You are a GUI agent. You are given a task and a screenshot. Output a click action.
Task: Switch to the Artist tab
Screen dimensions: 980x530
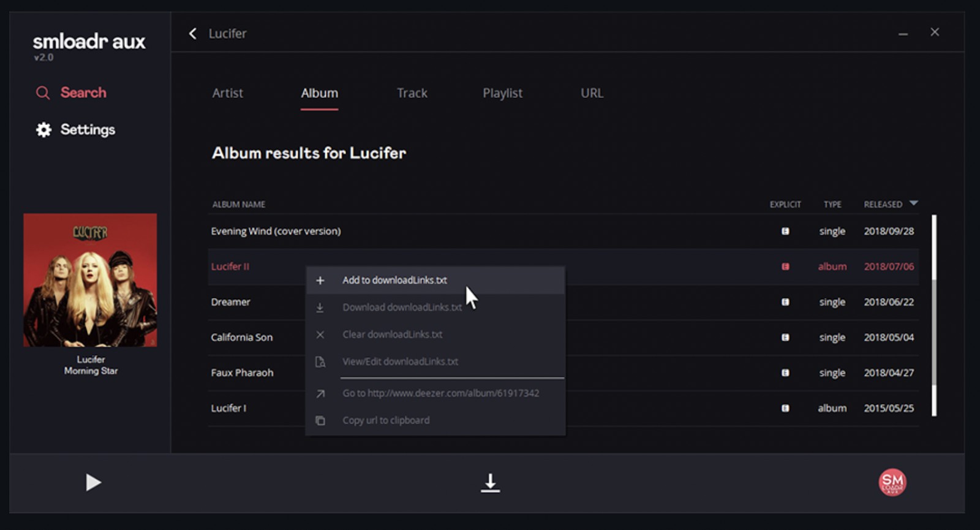click(x=227, y=93)
